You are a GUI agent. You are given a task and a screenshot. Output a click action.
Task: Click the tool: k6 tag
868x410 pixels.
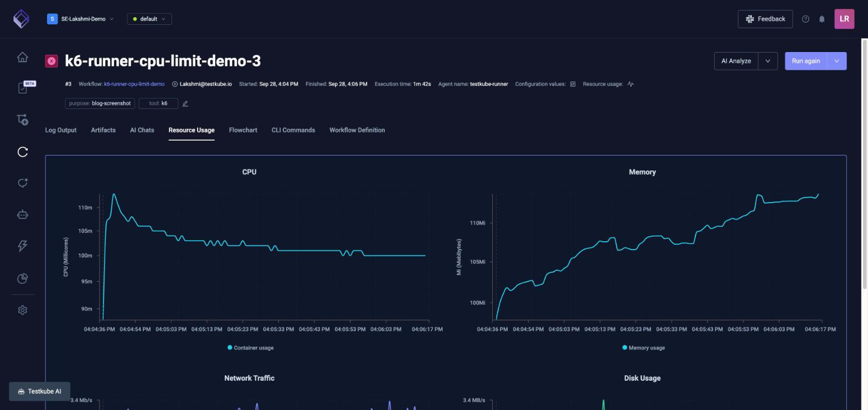coord(158,103)
